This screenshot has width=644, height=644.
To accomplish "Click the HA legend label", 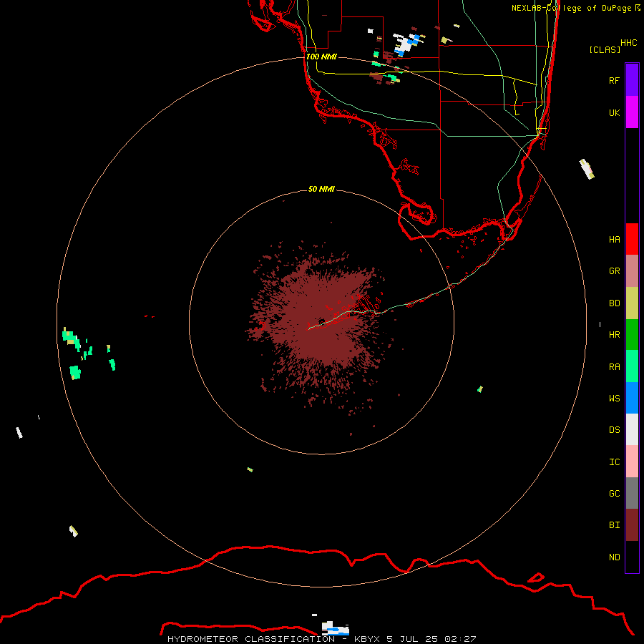I will click(x=614, y=240).
